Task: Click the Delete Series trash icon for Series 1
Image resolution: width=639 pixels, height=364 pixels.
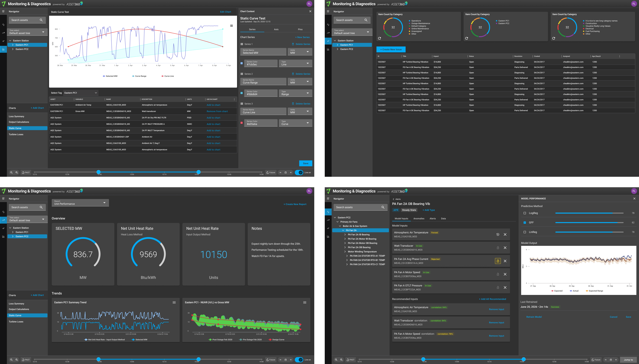Action: (293, 44)
